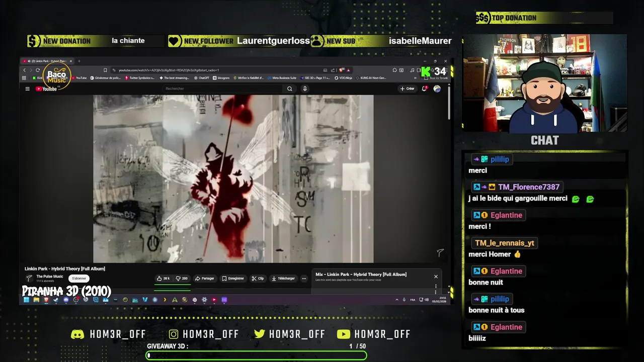Open the Brave Shields lion icon

click(342, 70)
